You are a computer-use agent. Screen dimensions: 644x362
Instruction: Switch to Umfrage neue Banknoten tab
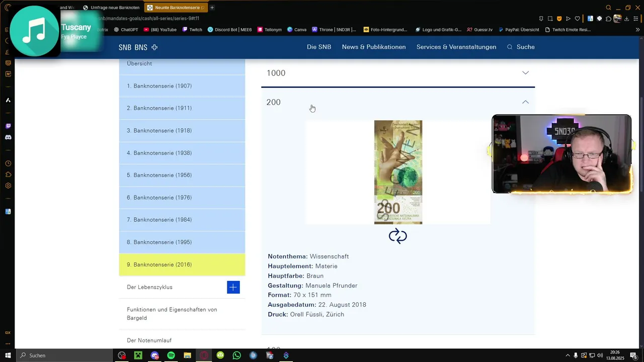tap(111, 8)
